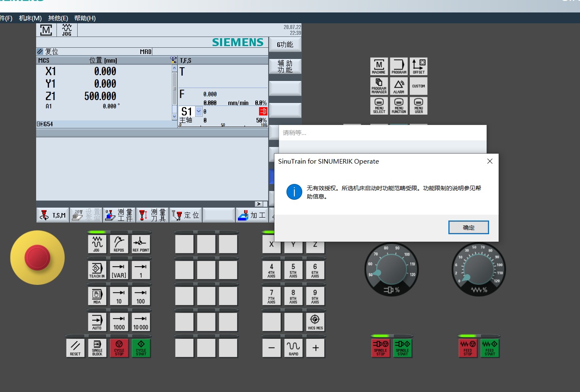This screenshot has width=580, height=392.
Task: Select increment 10 key
Action: (x=119, y=296)
